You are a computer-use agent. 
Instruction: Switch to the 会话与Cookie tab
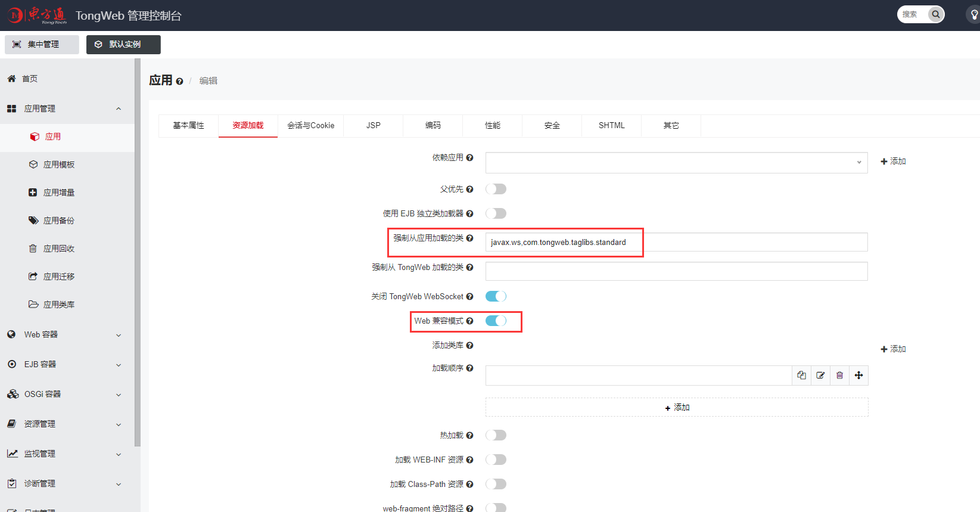click(x=310, y=126)
